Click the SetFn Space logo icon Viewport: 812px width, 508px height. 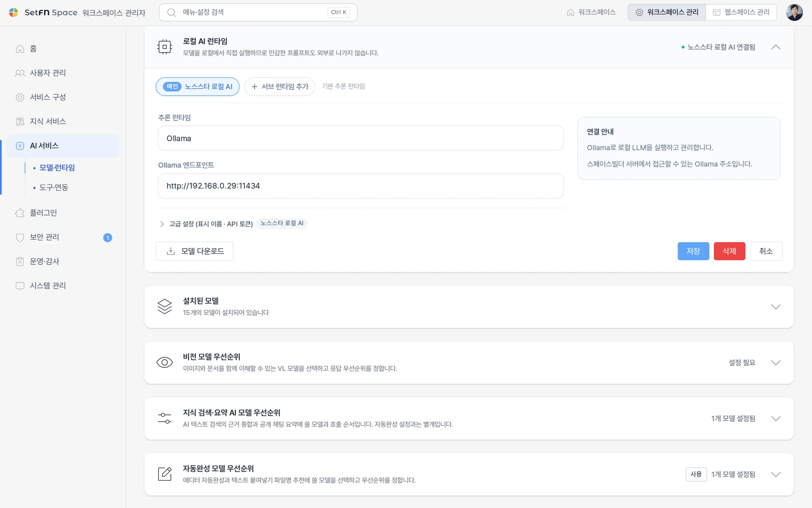pos(14,12)
